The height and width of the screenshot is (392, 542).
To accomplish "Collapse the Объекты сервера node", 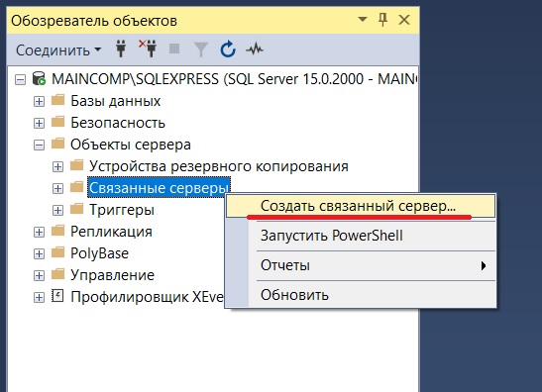I will 39,146.
